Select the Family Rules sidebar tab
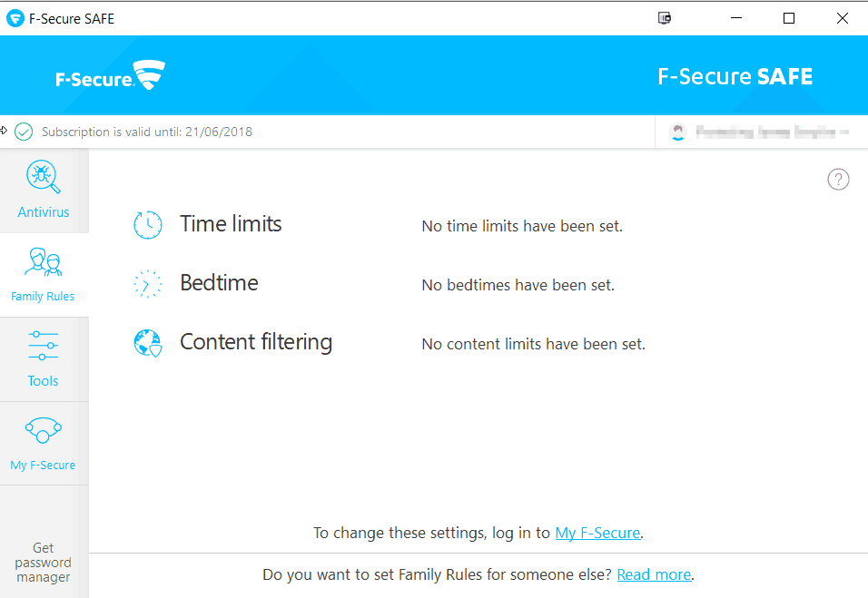The image size is (868, 598). (44, 274)
